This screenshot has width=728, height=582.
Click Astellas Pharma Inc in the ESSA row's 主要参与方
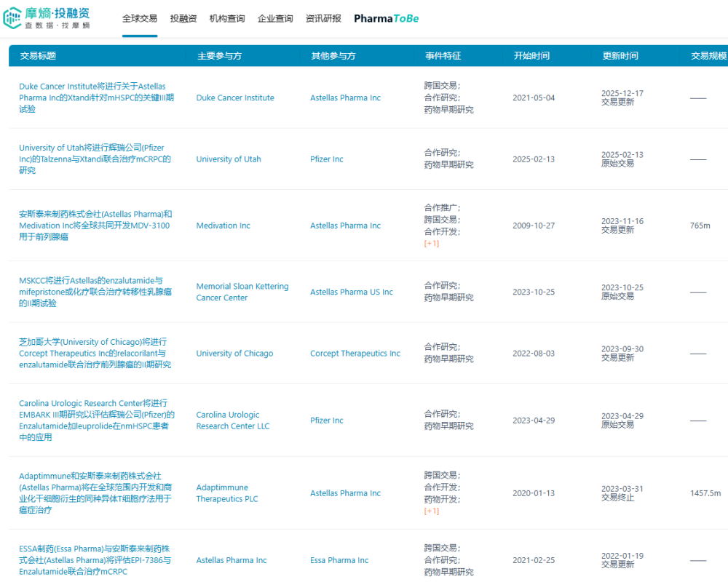pyautogui.click(x=232, y=559)
